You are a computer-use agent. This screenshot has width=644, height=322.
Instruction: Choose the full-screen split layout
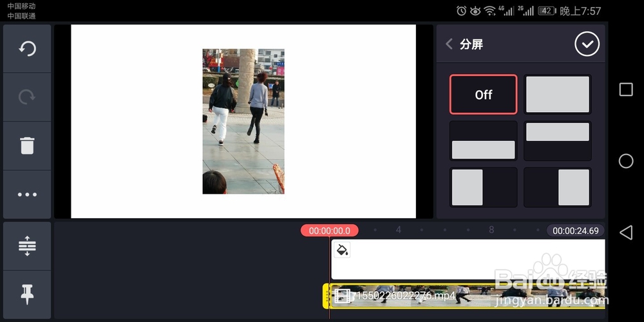tap(557, 95)
